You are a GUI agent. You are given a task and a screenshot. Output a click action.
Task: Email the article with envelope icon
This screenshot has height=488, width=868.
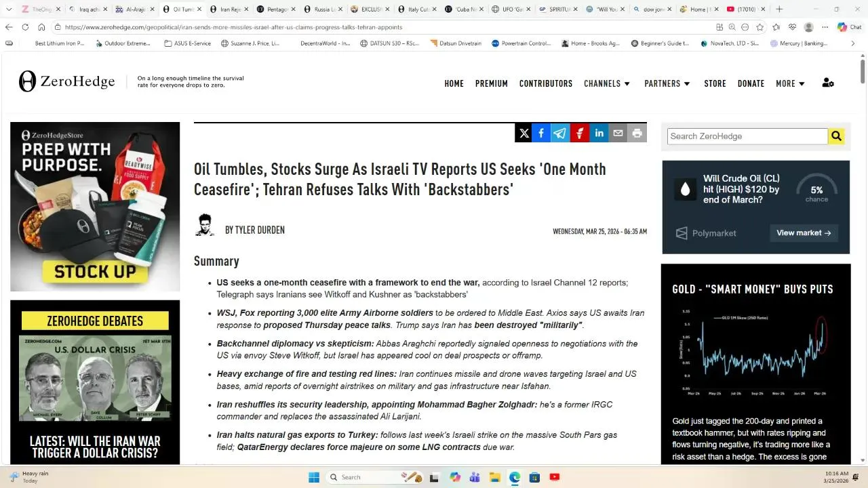point(618,134)
